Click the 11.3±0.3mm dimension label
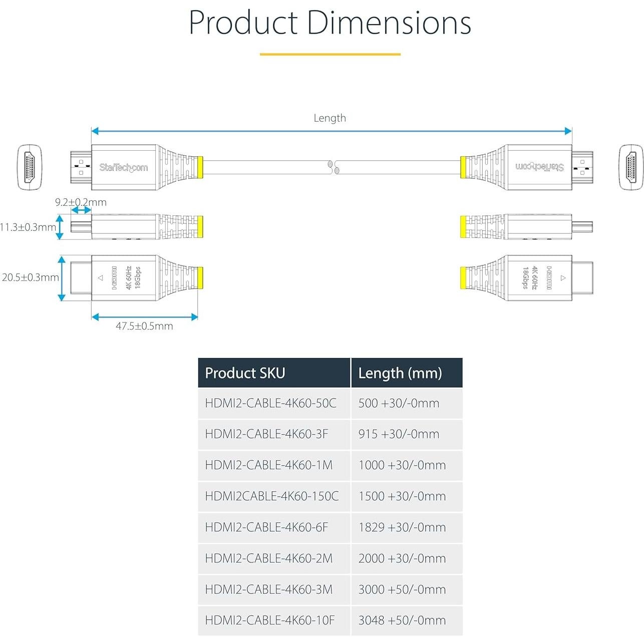 point(28,227)
